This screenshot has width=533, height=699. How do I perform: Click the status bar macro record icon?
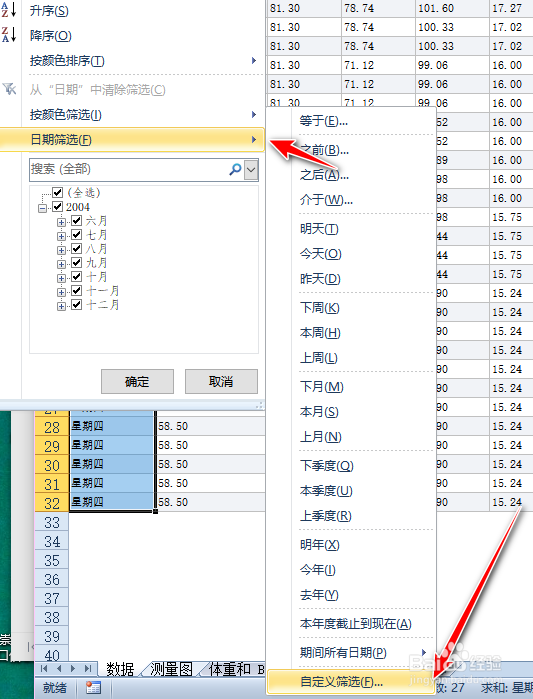pos(93,687)
